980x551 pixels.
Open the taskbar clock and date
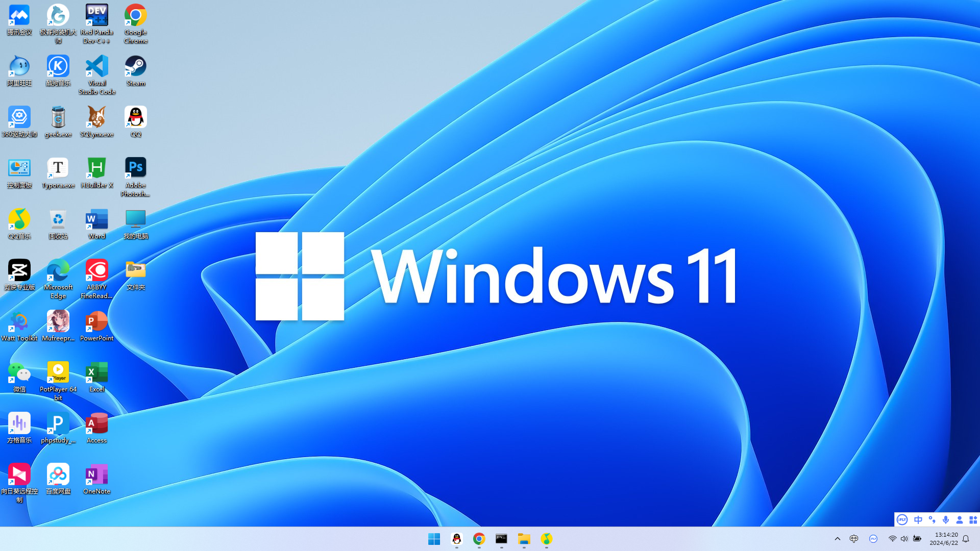[x=943, y=539]
